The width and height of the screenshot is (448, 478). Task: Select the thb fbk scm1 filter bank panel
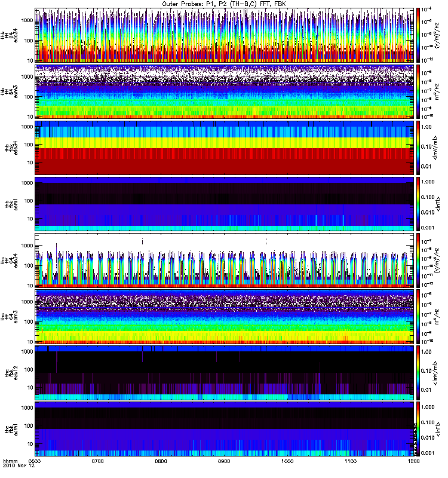click(x=225, y=204)
